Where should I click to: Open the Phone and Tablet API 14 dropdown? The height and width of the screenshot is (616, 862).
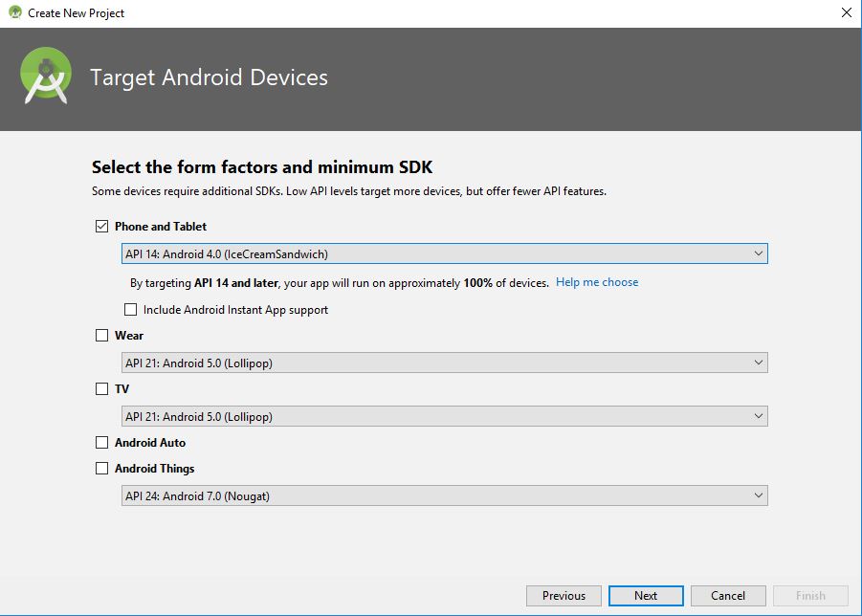point(444,253)
